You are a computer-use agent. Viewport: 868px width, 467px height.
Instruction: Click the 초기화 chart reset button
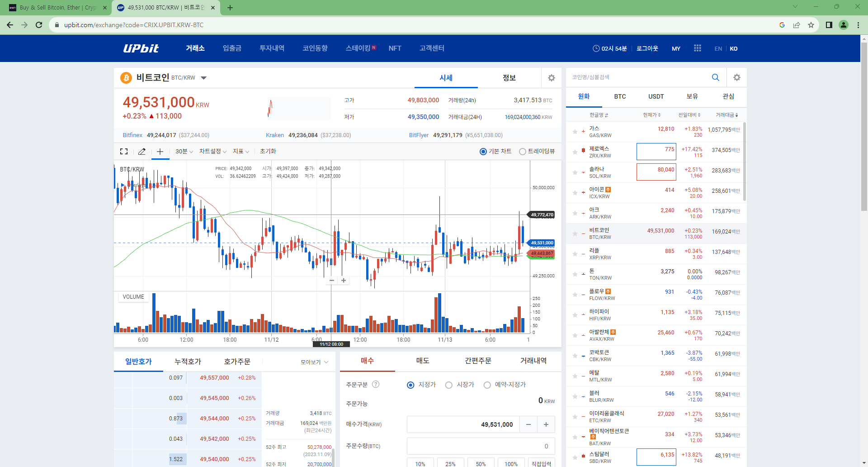pyautogui.click(x=268, y=151)
